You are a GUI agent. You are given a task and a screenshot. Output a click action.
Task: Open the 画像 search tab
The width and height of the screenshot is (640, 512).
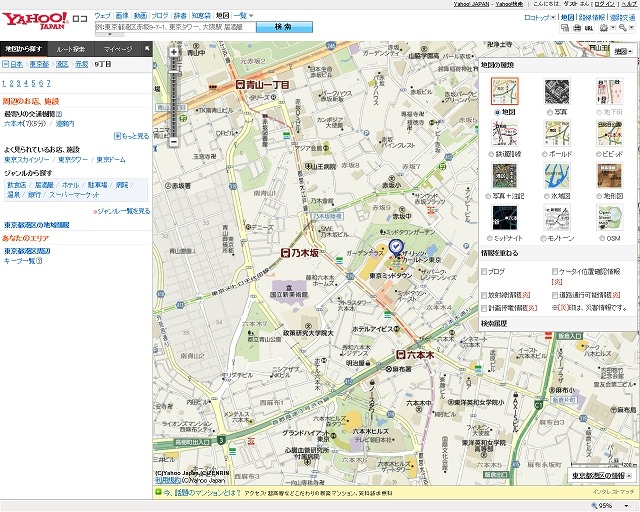pos(122,16)
